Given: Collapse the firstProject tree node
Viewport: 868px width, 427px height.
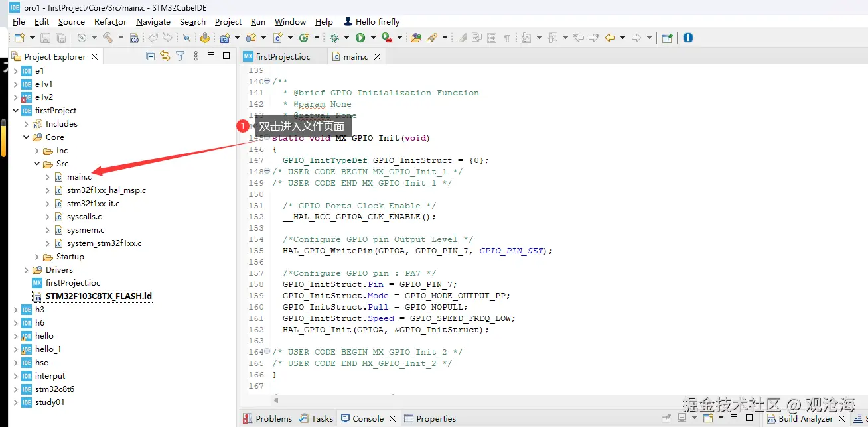Looking at the screenshot, I should (15, 111).
